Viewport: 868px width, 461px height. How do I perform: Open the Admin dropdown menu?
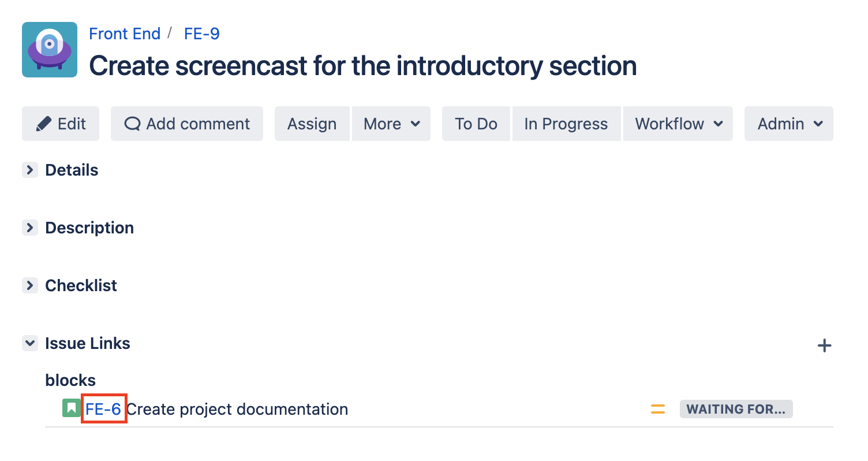point(789,124)
